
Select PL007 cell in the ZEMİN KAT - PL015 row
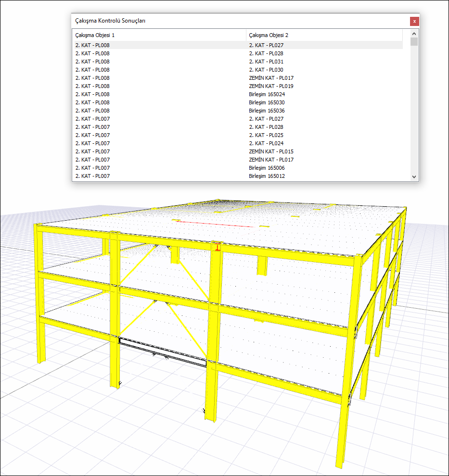point(92,152)
